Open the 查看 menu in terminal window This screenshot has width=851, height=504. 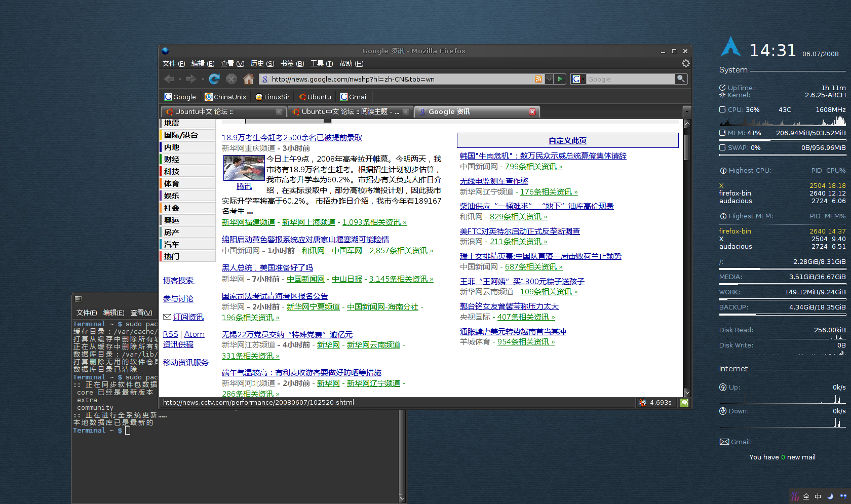141,313
